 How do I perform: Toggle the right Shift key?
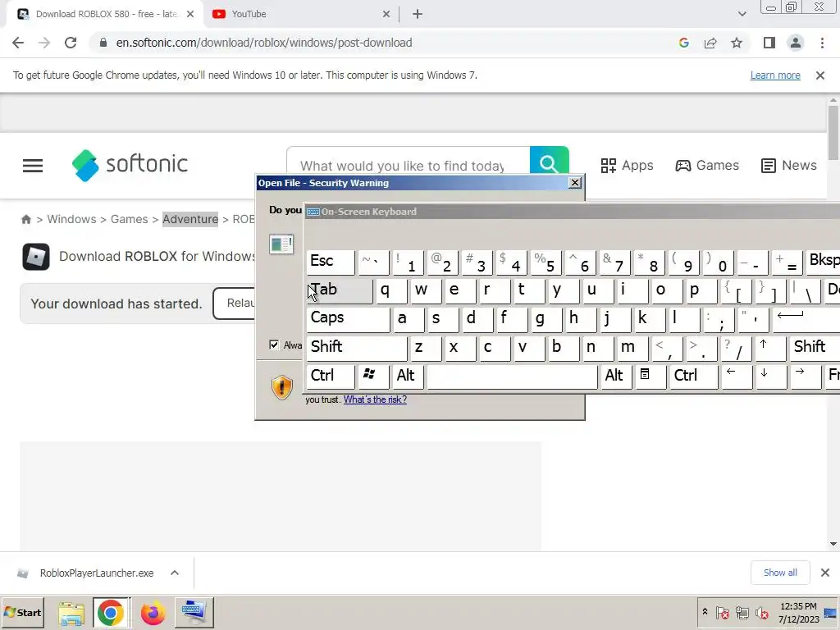click(815, 348)
